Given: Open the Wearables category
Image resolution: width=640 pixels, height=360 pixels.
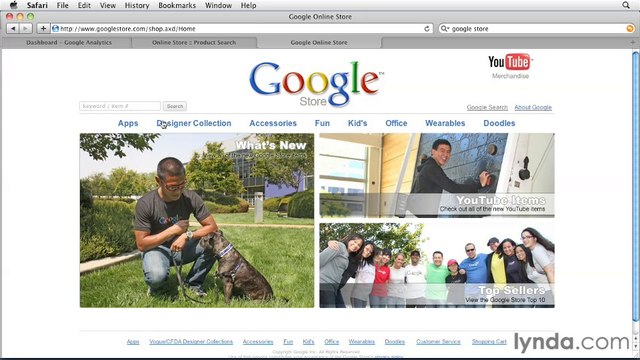Looking at the screenshot, I should pyautogui.click(x=445, y=123).
